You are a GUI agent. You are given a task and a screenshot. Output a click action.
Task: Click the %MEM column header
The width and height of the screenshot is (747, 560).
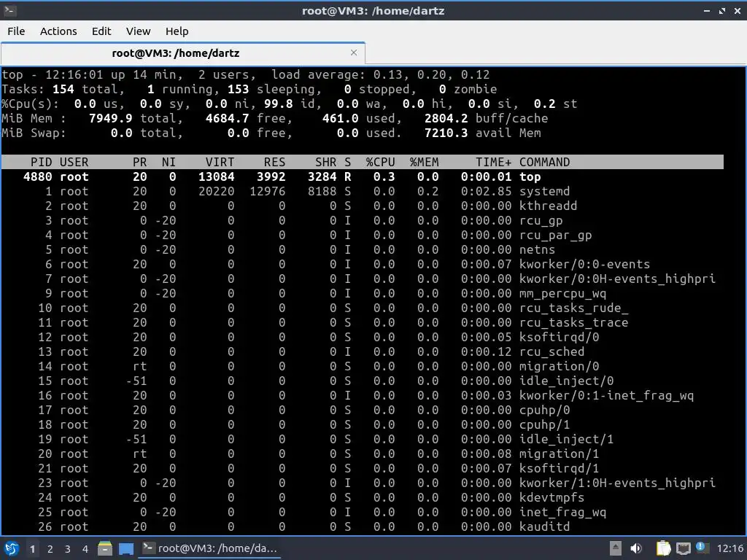(424, 163)
